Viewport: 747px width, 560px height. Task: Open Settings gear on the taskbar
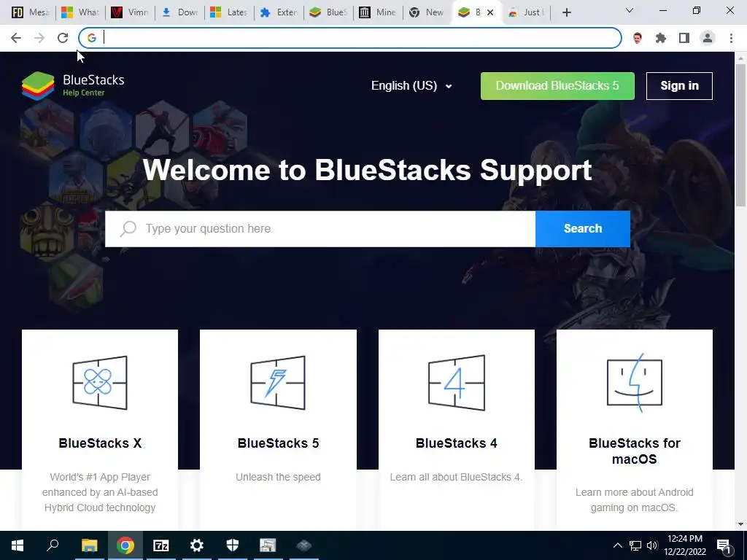point(197,545)
